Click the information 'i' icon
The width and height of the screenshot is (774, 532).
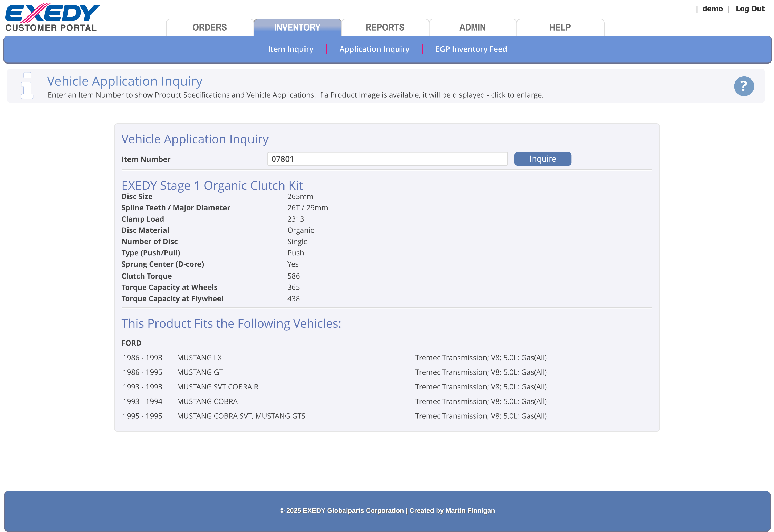point(27,86)
